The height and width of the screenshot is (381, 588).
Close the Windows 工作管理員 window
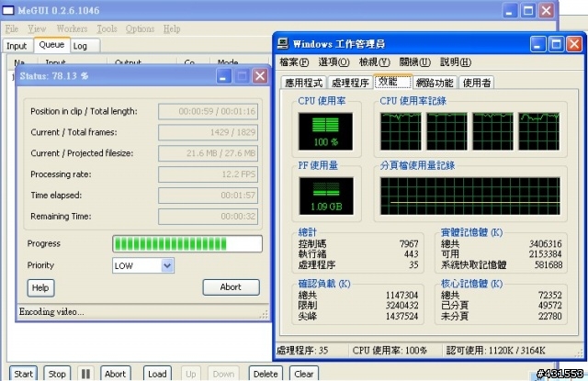click(x=574, y=44)
